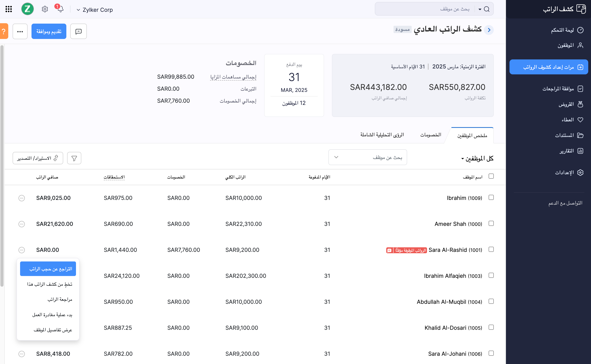Open the filter options above the employee table
This screenshot has width=591, height=364.
click(x=74, y=158)
